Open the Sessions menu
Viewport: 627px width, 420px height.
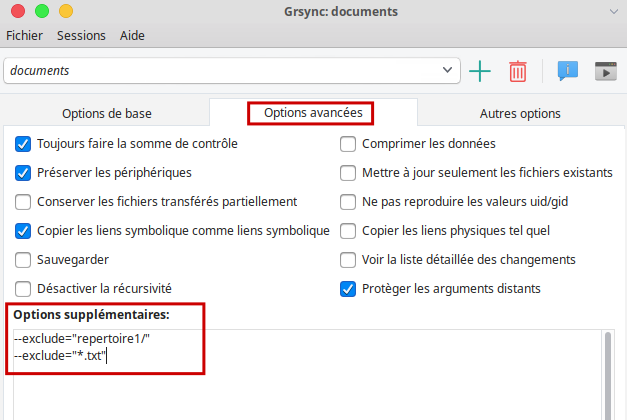[81, 36]
